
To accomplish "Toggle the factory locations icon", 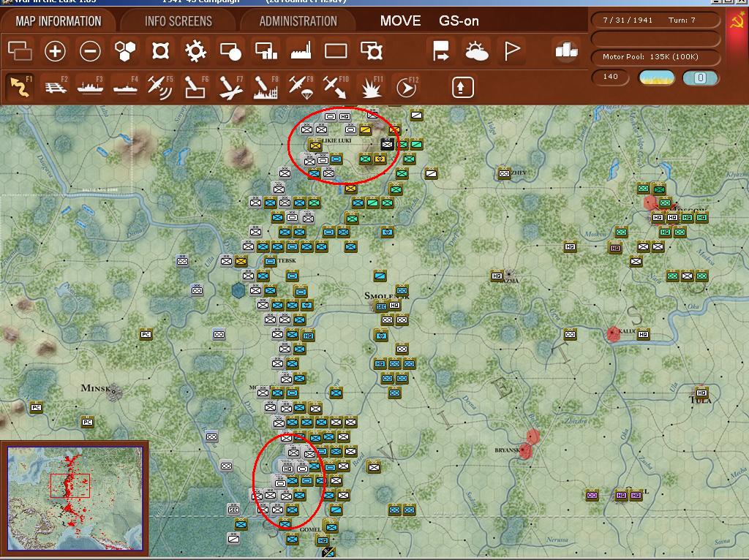I will 301,50.
